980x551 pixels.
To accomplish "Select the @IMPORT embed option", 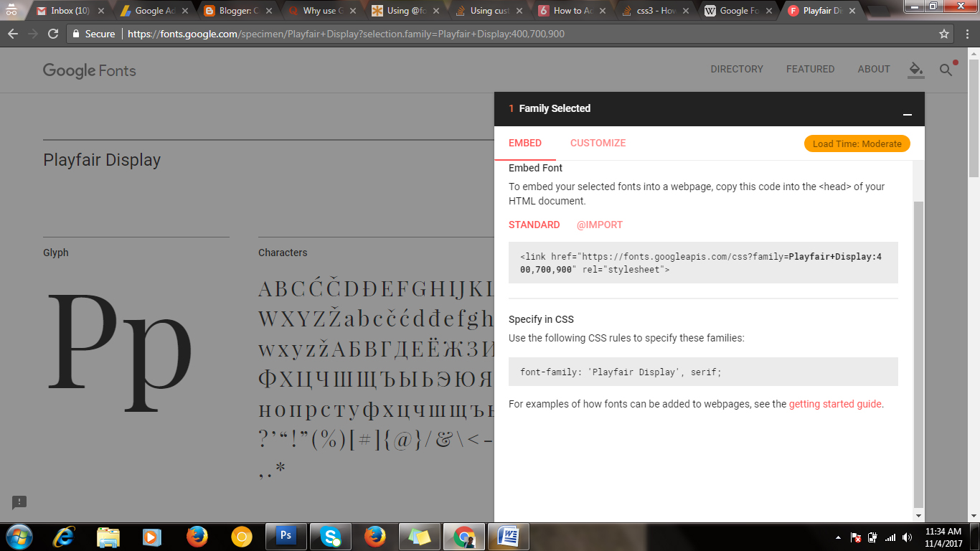I will tap(599, 225).
